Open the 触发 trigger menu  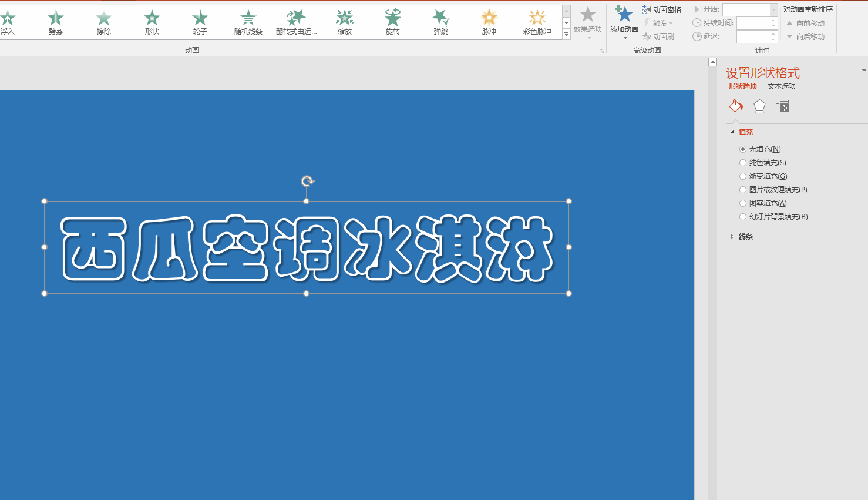coord(658,23)
